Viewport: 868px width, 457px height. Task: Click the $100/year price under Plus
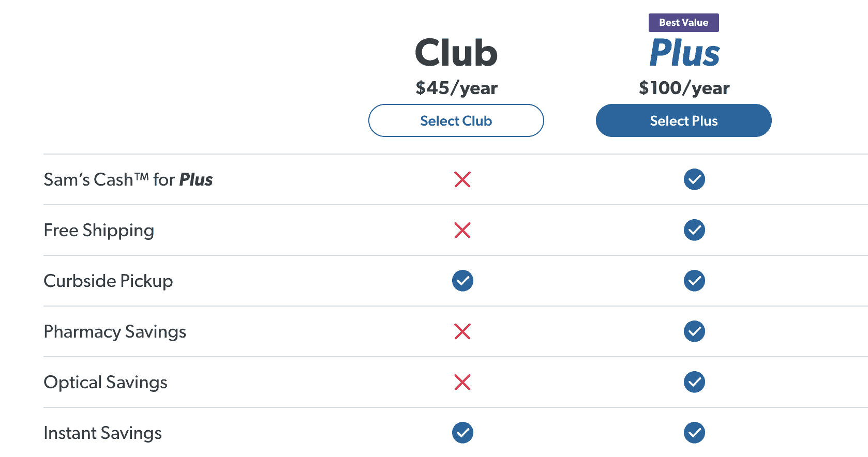[x=684, y=88]
